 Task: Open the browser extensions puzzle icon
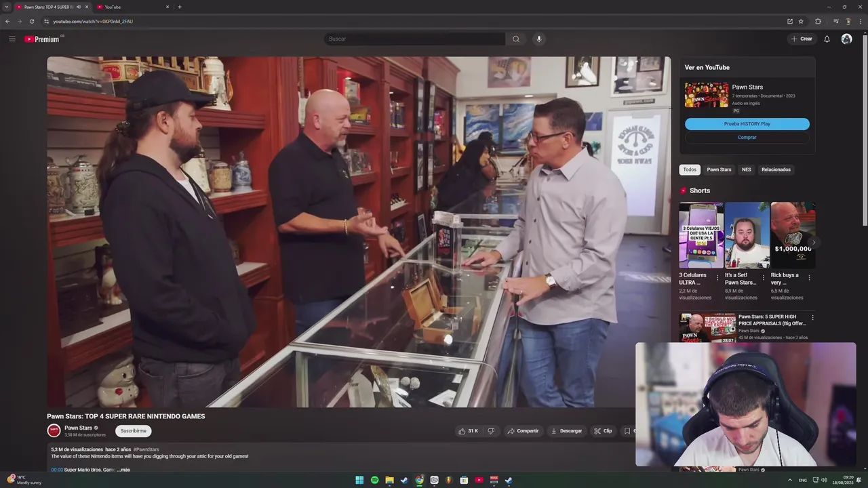[818, 21]
